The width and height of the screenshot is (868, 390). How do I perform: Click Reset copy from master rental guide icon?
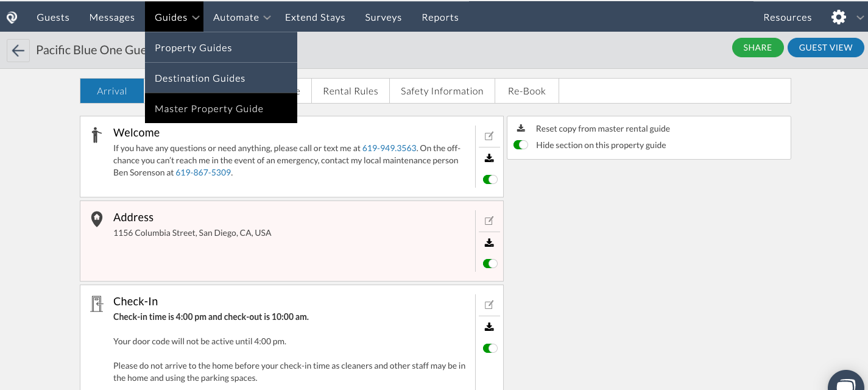point(521,128)
